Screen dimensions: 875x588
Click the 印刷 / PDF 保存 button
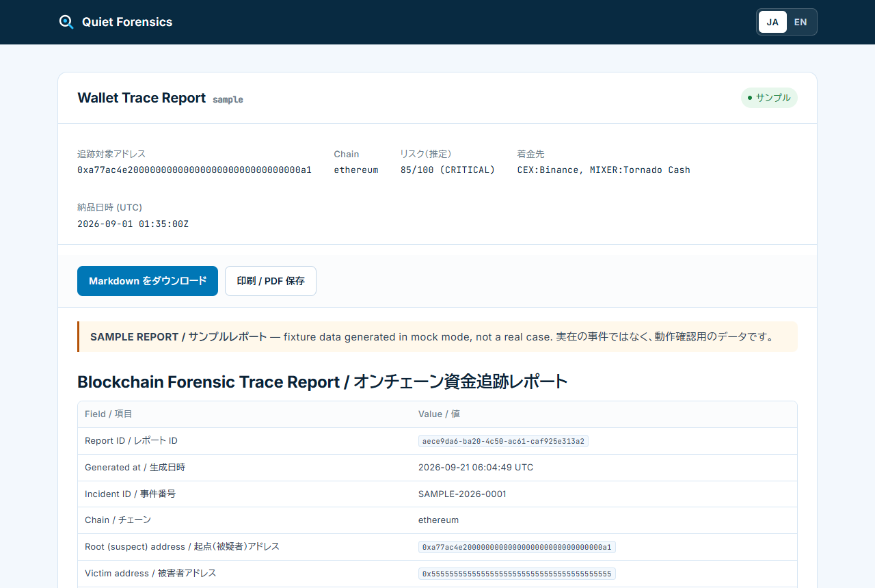click(271, 281)
